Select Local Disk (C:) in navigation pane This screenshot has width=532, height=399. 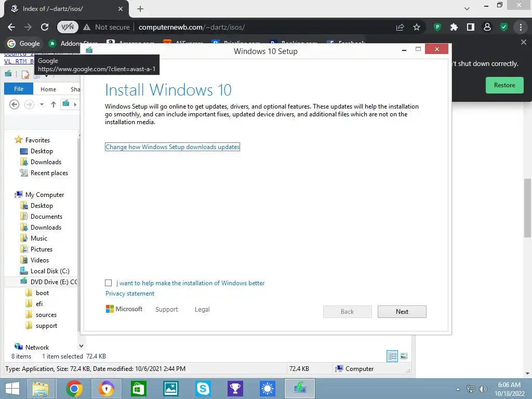45,271
